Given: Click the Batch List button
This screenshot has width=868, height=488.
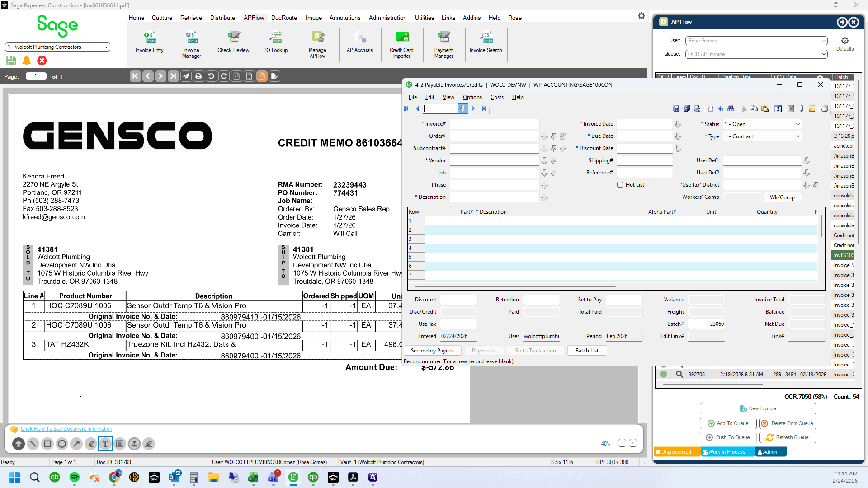Looking at the screenshot, I should [587, 351].
